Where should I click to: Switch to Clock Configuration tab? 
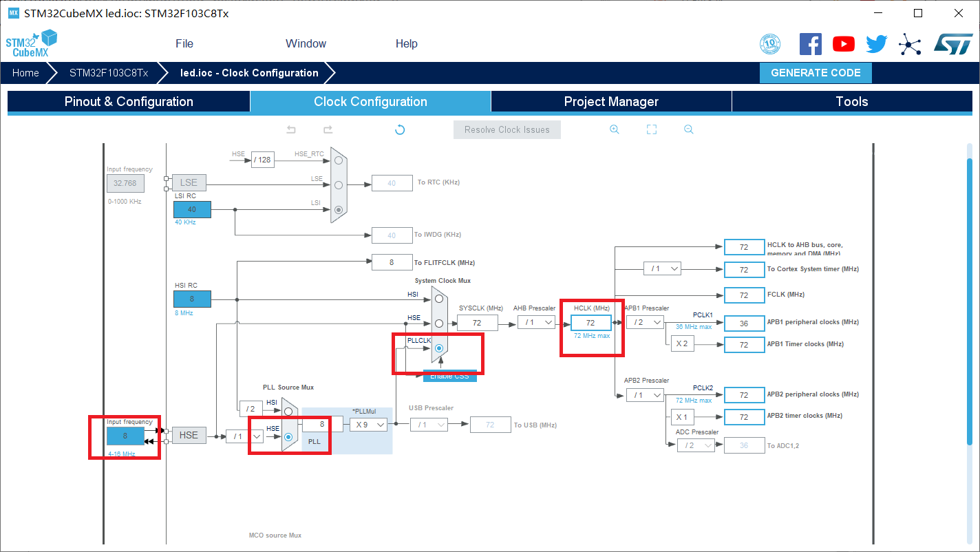tap(370, 102)
